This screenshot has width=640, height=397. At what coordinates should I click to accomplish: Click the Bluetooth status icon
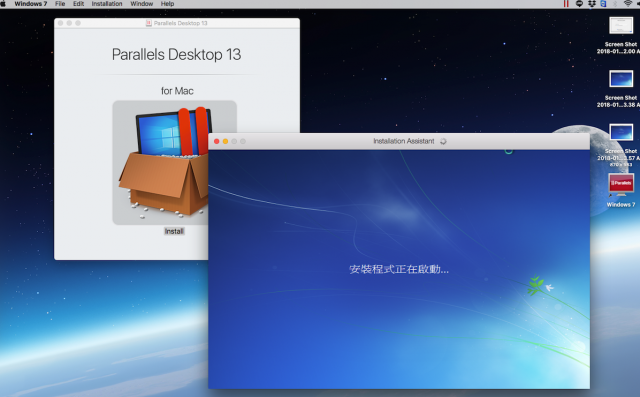[615, 4]
